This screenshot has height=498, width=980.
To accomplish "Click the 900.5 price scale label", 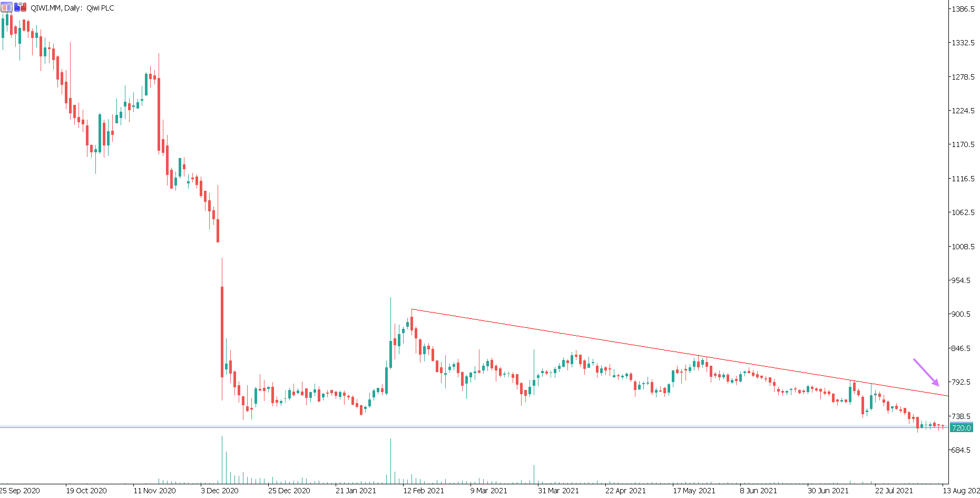I will point(960,314).
